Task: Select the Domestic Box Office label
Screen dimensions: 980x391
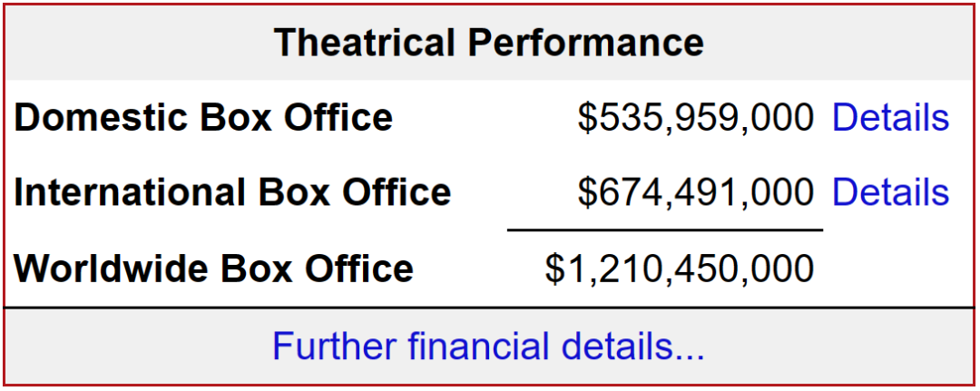Action: (x=204, y=118)
